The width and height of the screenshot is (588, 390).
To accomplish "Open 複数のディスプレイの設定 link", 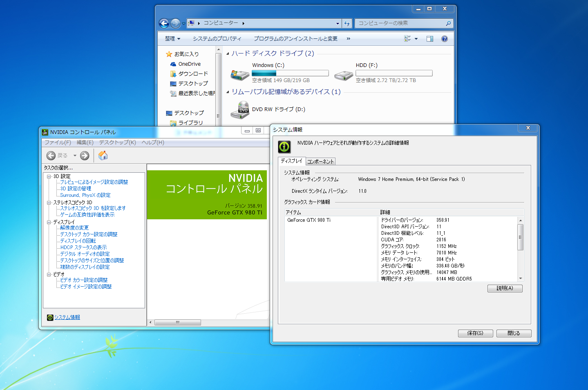I will (85, 267).
